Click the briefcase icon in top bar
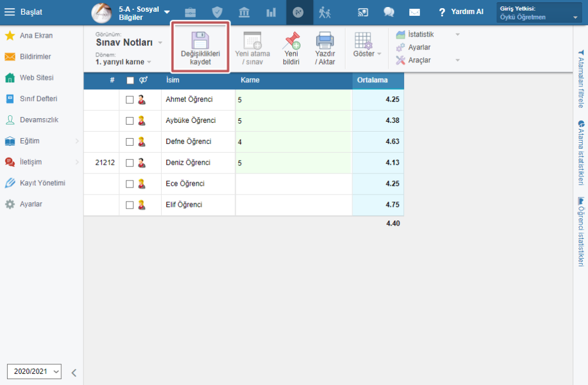 pyautogui.click(x=190, y=12)
